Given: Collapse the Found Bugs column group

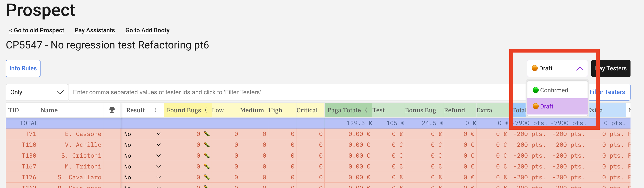Looking at the screenshot, I should click(206, 110).
